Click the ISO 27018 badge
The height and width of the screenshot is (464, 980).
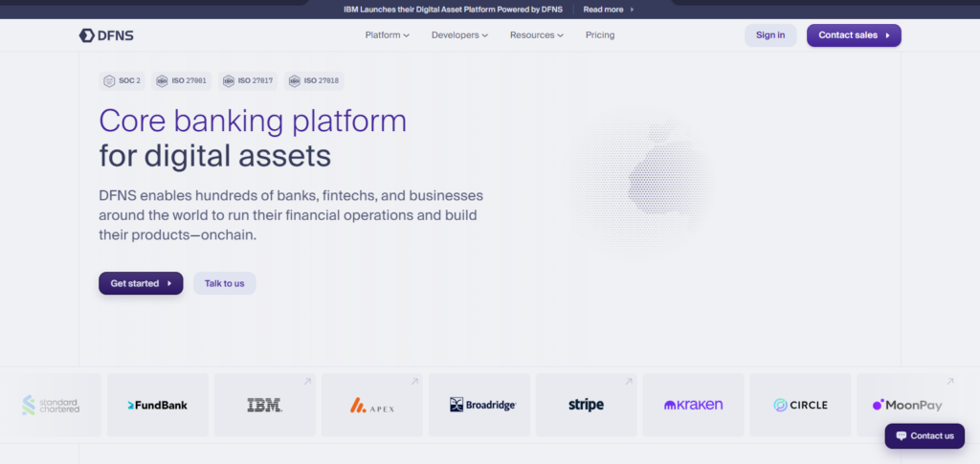pyautogui.click(x=314, y=81)
